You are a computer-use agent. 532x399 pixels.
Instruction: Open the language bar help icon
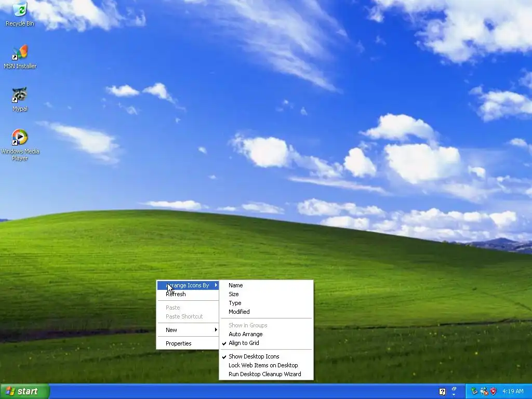(x=442, y=392)
